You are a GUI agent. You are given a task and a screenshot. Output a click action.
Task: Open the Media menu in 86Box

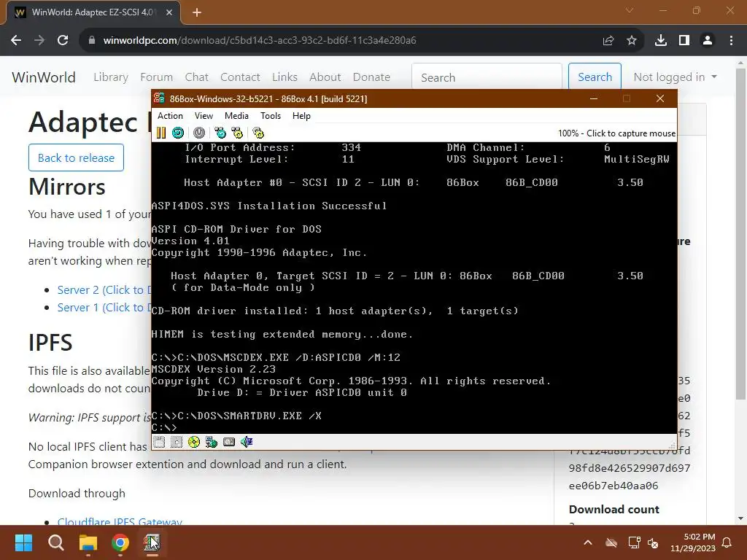(x=236, y=116)
